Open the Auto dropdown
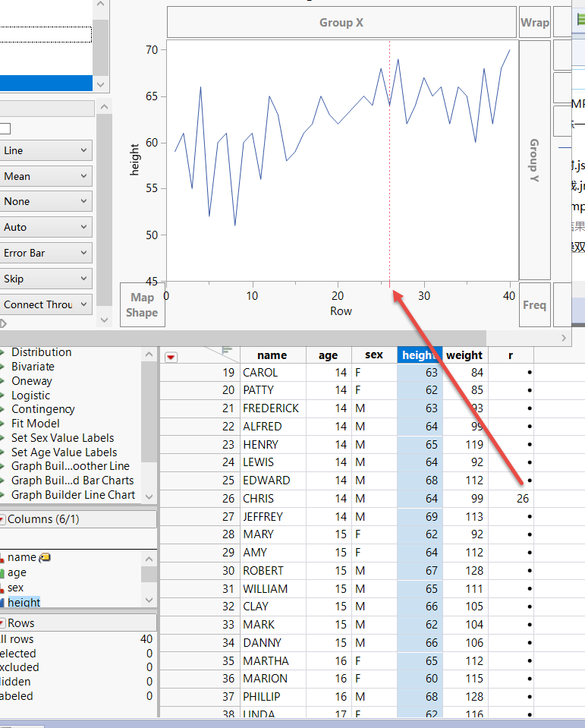The height and width of the screenshot is (728, 585). pos(46,228)
